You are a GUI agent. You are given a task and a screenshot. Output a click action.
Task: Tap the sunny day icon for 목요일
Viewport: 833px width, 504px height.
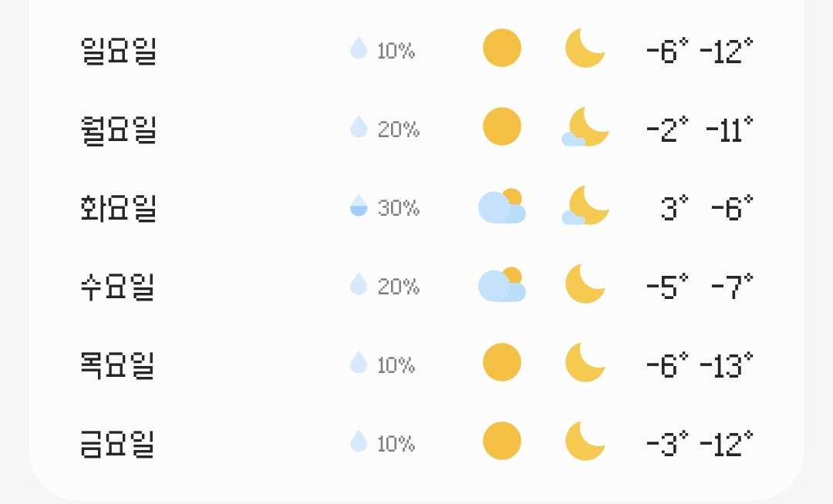pyautogui.click(x=501, y=362)
